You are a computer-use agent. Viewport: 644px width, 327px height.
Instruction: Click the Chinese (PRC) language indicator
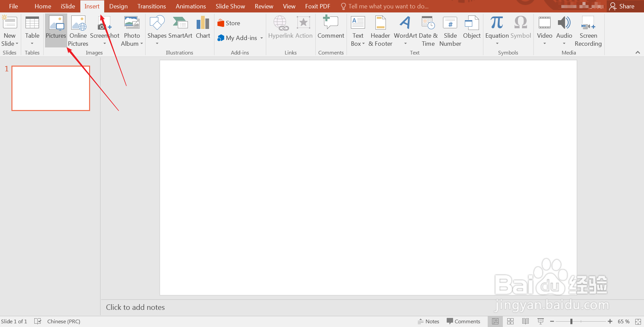coord(64,321)
